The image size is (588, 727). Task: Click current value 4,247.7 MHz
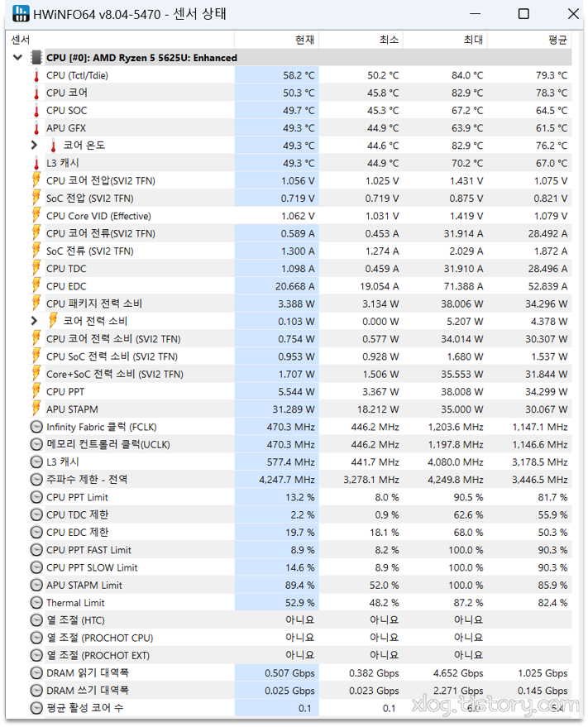287,480
